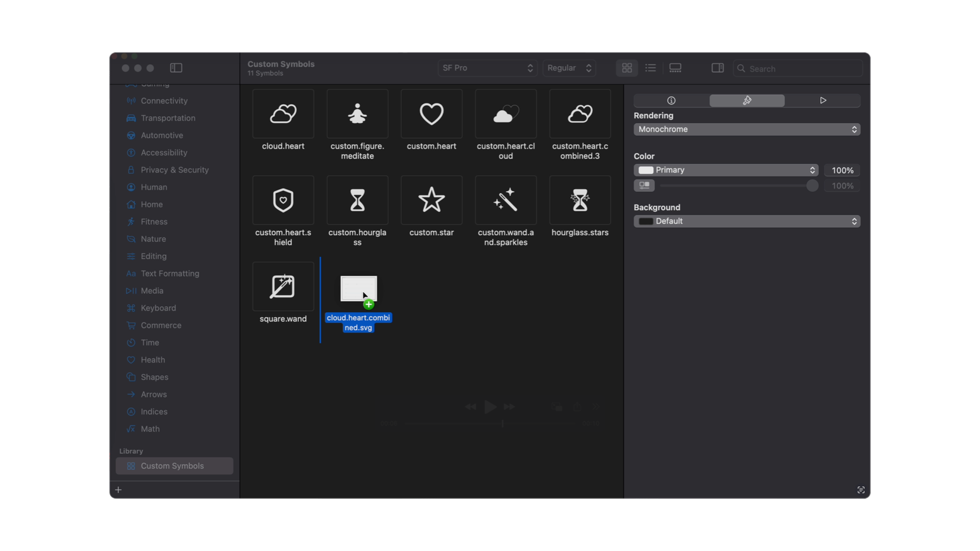Select the cloud.heart symbol thumbnail

click(282, 114)
